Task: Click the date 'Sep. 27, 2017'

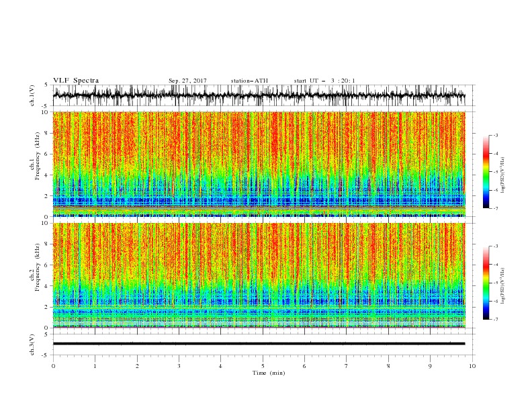Action: click(x=187, y=81)
